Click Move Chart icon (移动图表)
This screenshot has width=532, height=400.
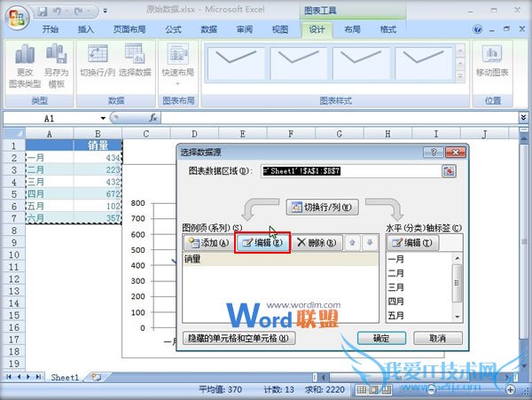coord(492,60)
